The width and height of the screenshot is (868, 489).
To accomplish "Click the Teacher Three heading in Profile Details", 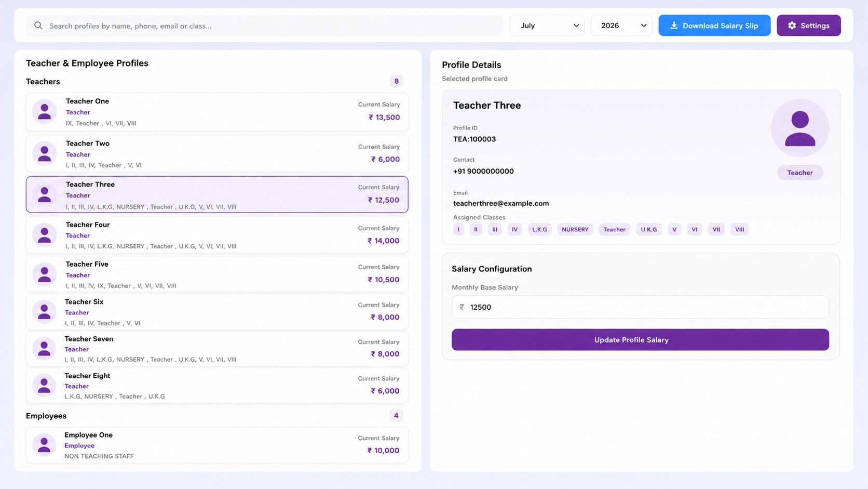I will tap(487, 105).
